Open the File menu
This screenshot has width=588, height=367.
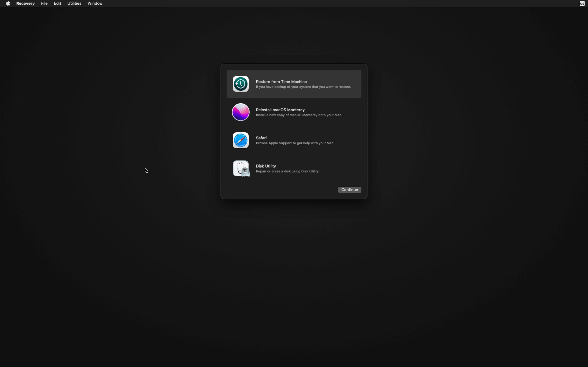pyautogui.click(x=44, y=3)
